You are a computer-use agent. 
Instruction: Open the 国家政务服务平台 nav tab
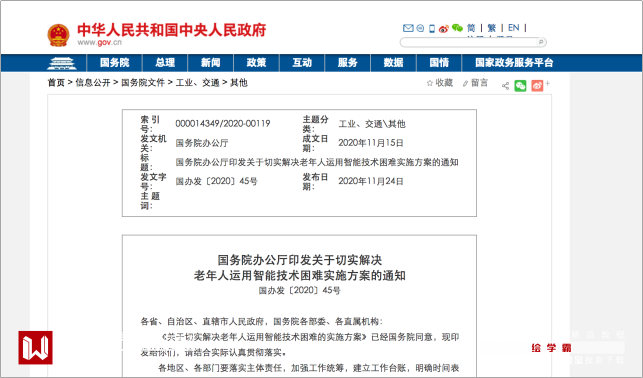point(514,63)
